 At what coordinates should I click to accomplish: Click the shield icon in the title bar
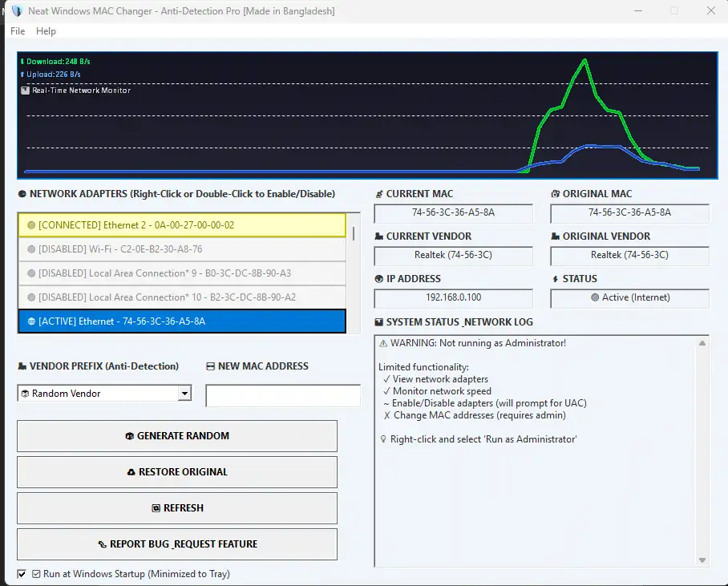point(18,10)
